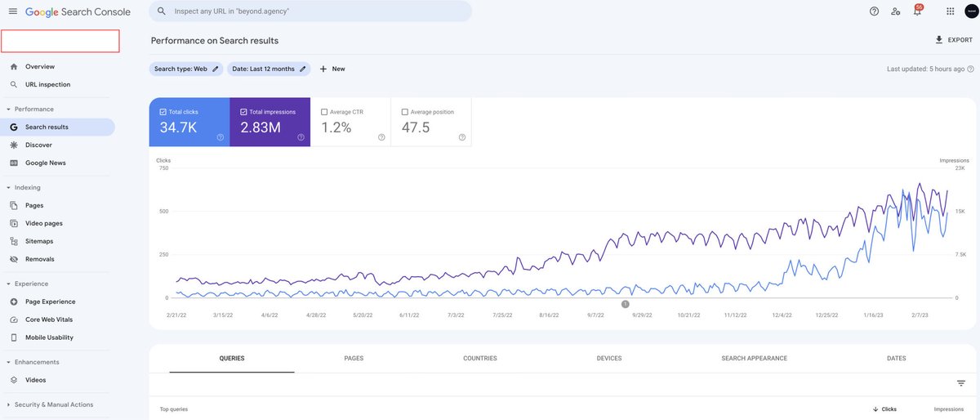
Task: Enable the Average position checkbox
Action: pyautogui.click(x=405, y=112)
